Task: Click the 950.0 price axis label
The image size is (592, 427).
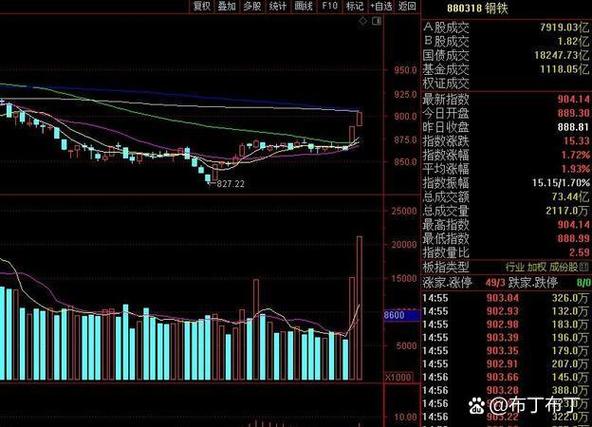Action: [x=405, y=70]
